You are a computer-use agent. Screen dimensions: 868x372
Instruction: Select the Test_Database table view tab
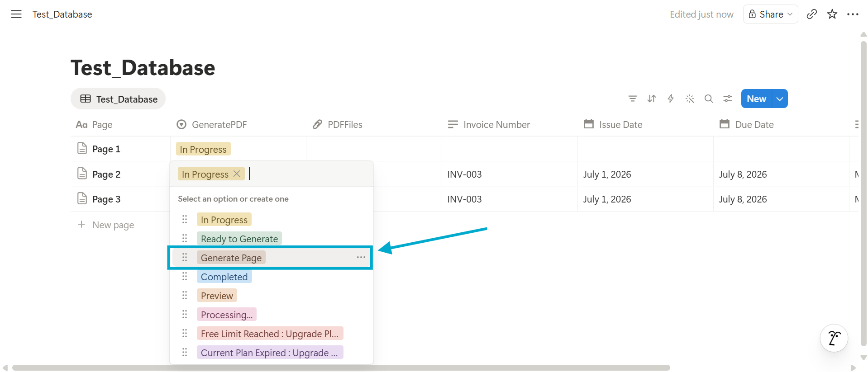tap(118, 99)
